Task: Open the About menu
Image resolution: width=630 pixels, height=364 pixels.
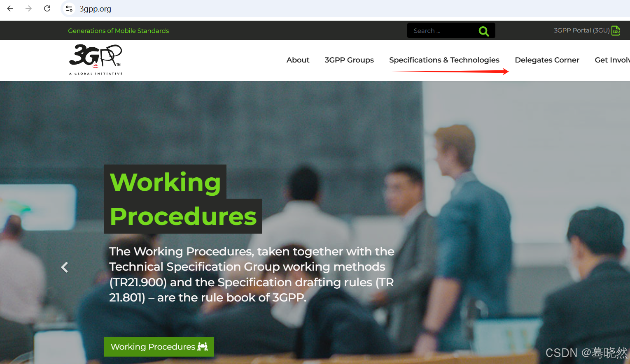Action: tap(298, 60)
